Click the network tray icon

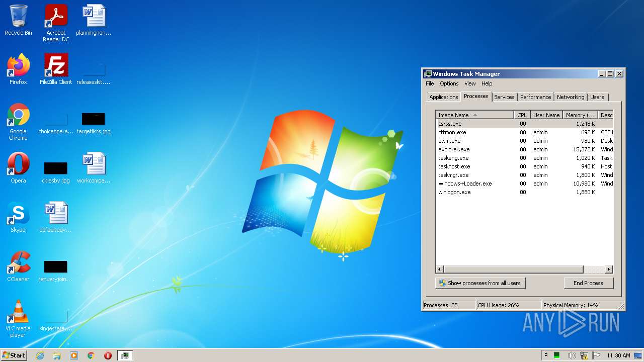584,355
